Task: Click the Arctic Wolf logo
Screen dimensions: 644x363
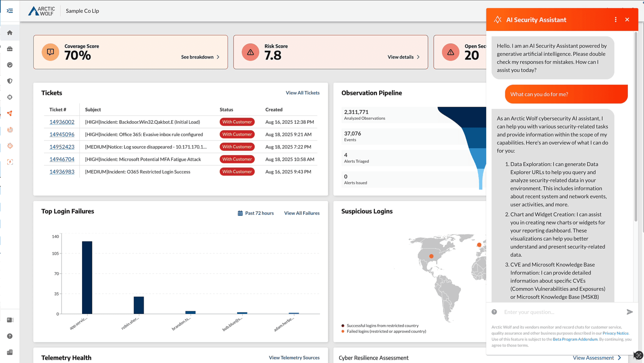Action: click(x=41, y=11)
